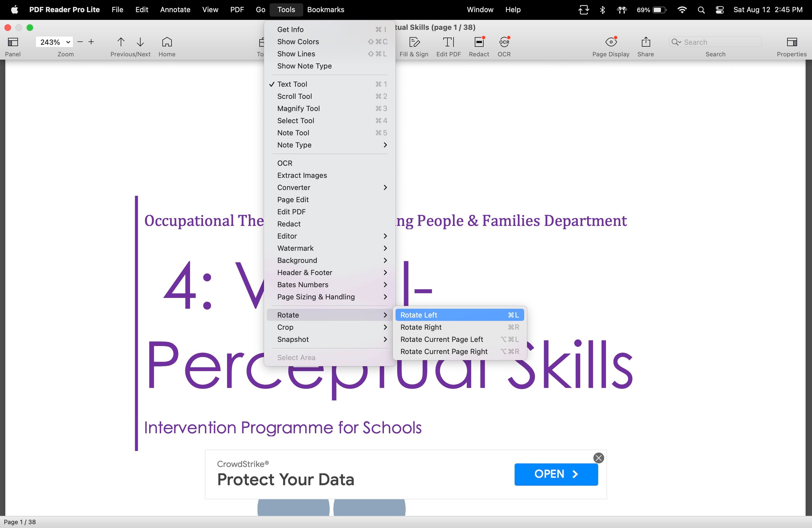
Task: Open the Bookmarks menu
Action: coord(325,10)
